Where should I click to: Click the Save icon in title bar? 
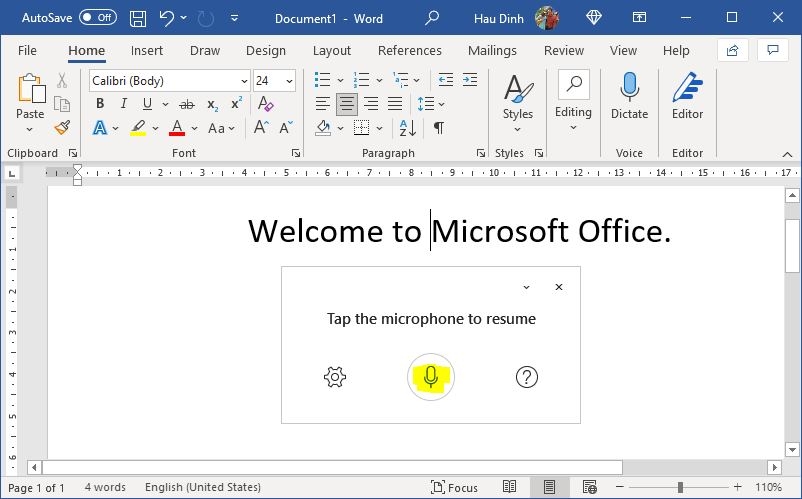(138, 18)
